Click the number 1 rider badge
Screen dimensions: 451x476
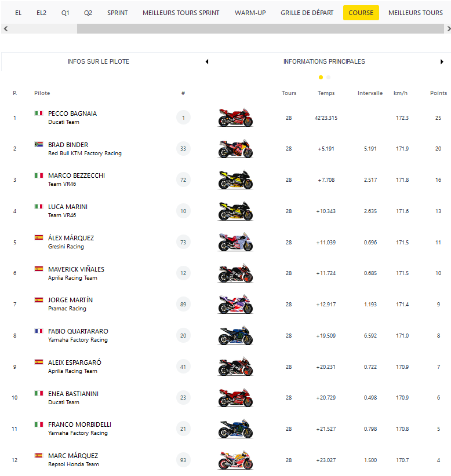183,118
